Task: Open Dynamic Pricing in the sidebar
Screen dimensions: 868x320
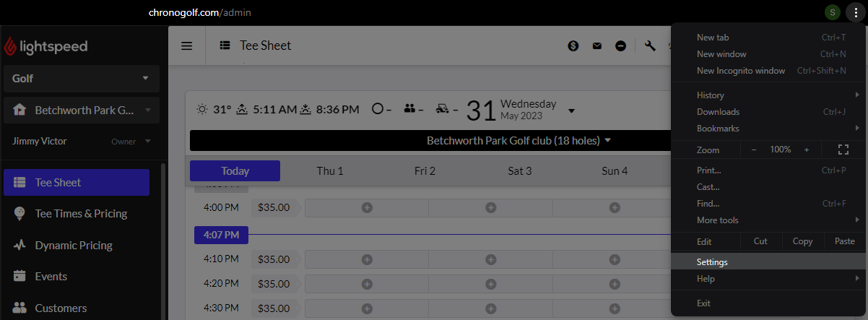Action: coord(74,245)
